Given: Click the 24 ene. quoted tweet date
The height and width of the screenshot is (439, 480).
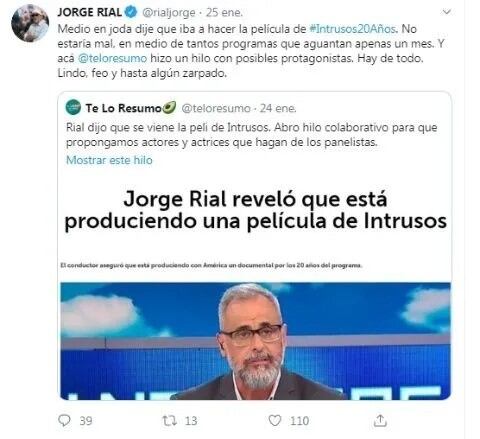Looking at the screenshot, I should 278,108.
